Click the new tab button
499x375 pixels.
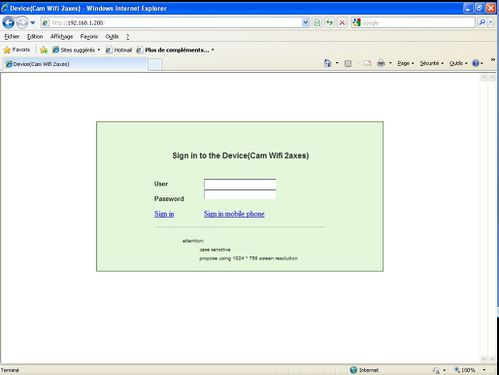coord(155,64)
